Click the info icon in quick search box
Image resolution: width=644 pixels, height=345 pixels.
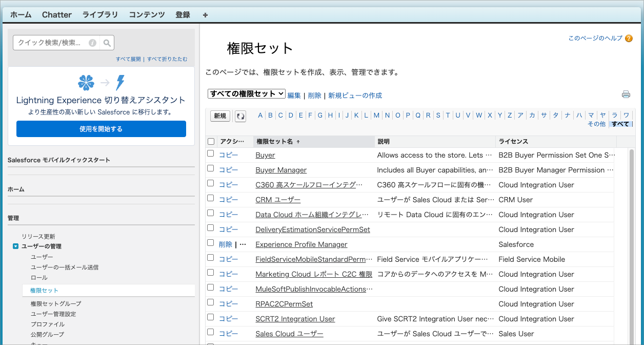pyautogui.click(x=93, y=43)
